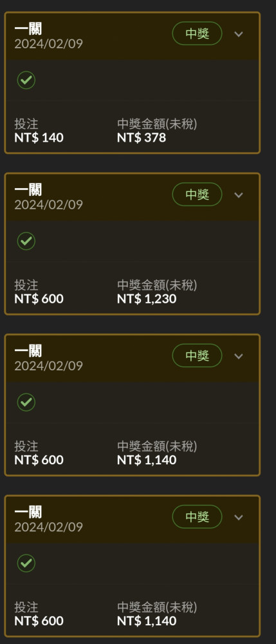Tap the 中獎 badge on second card

tap(198, 194)
